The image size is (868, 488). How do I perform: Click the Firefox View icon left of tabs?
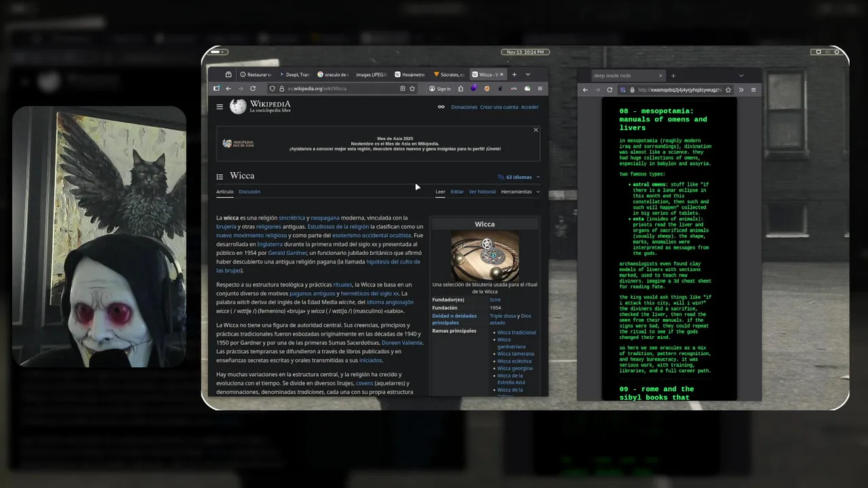pyautogui.click(x=229, y=75)
